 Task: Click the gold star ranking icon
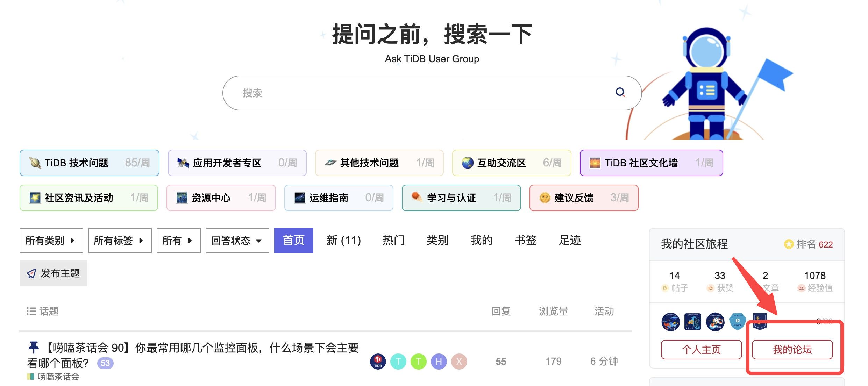pos(789,244)
